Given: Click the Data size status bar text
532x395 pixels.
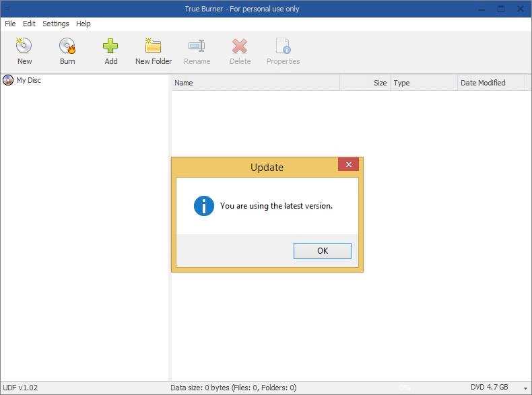Looking at the screenshot, I should pyautogui.click(x=234, y=388).
